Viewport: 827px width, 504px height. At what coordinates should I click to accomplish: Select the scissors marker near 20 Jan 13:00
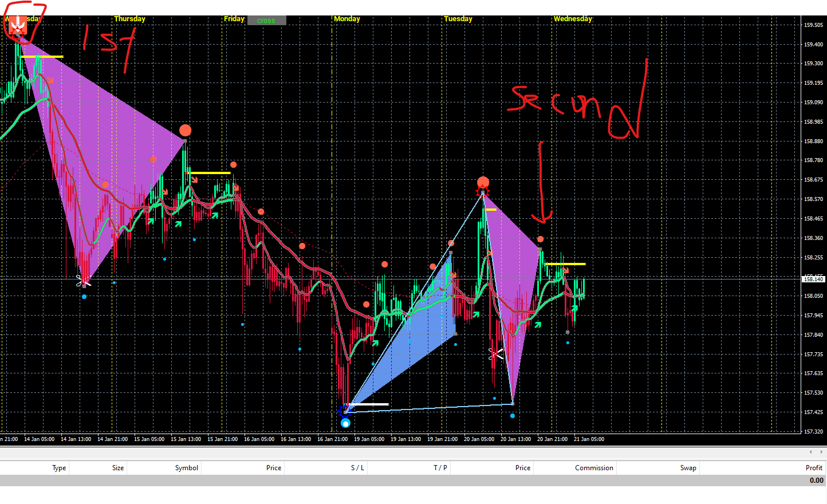point(496,353)
